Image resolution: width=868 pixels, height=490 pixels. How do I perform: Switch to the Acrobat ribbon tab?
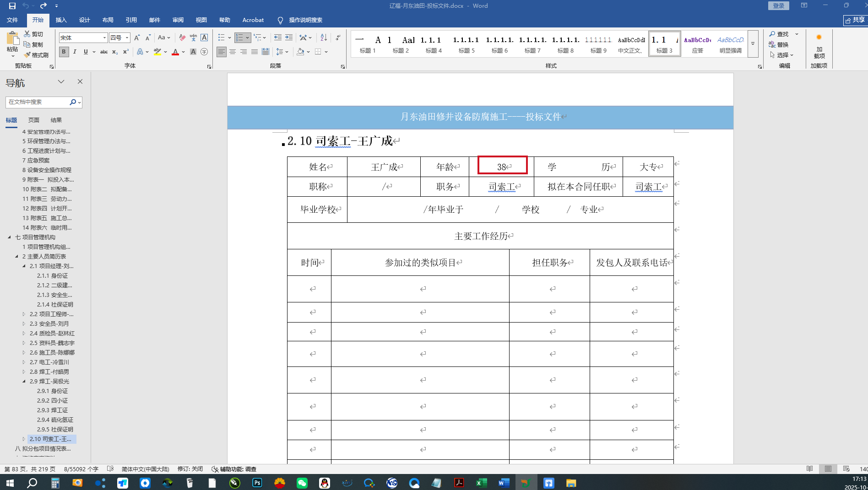(x=253, y=20)
